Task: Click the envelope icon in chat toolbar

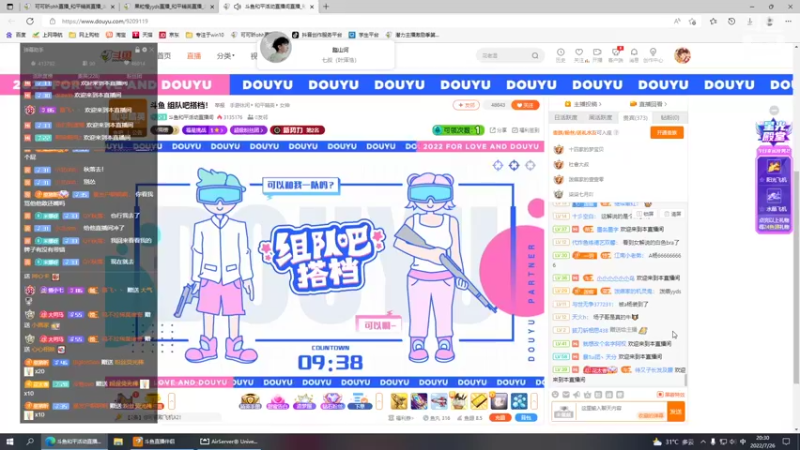Action: coord(566,394)
